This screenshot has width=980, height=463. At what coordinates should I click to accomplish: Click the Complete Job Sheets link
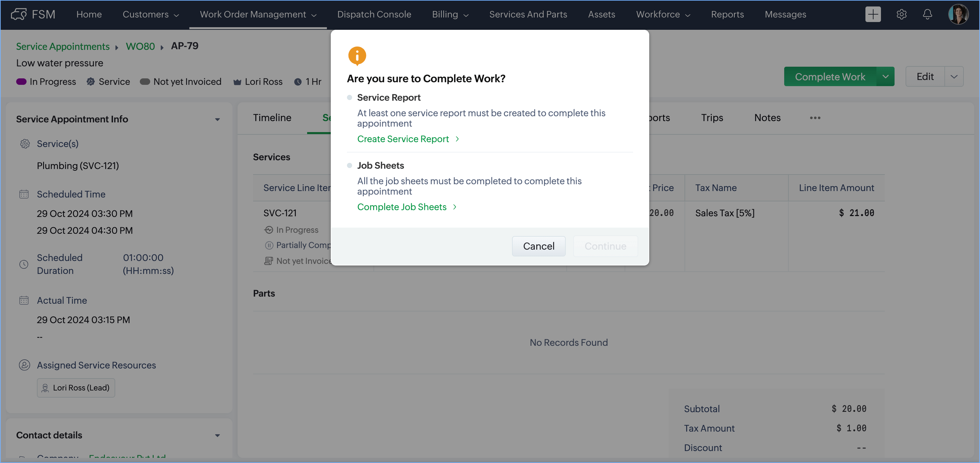point(402,207)
